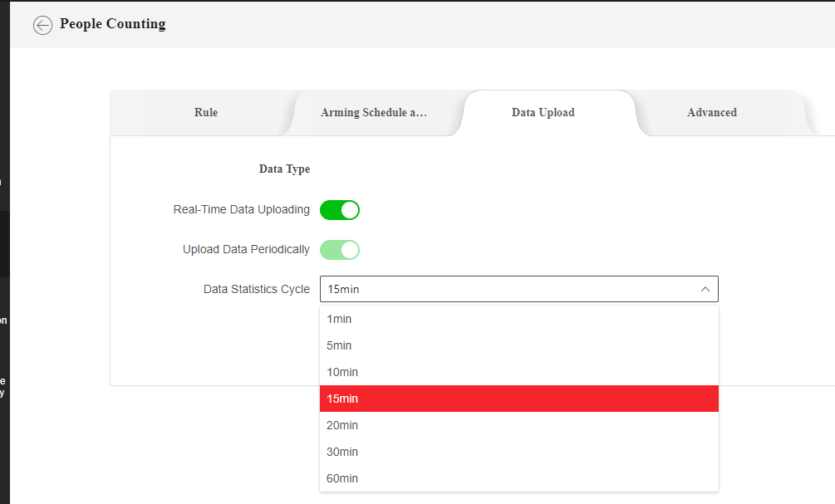Toggle Real-Time Data Uploading switch
The image size is (835, 504).
tap(340, 210)
